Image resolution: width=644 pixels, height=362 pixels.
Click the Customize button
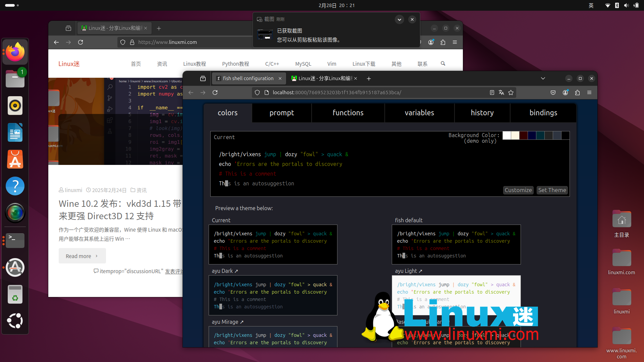tap(518, 190)
